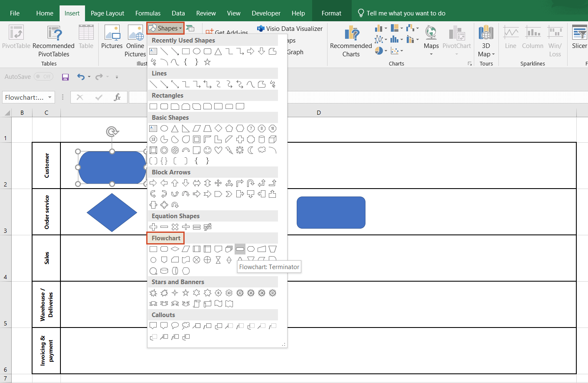This screenshot has width=588, height=383.
Task: Save the workbook using Quick Access toolbar
Action: pyautogui.click(x=65, y=77)
